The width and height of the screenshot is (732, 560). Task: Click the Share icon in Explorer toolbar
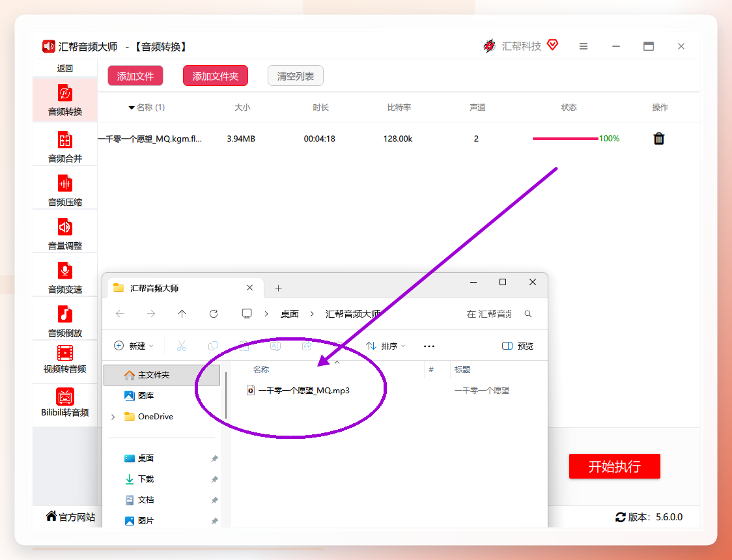coord(307,346)
